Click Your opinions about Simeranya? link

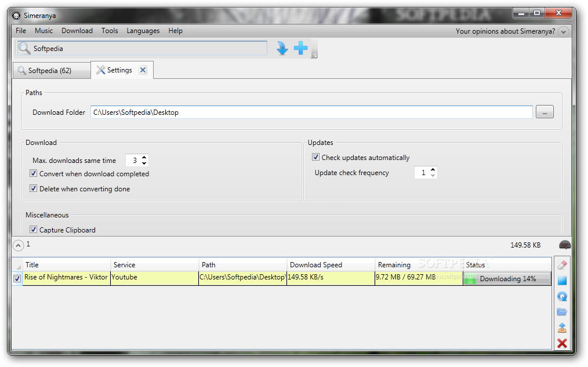(x=505, y=31)
